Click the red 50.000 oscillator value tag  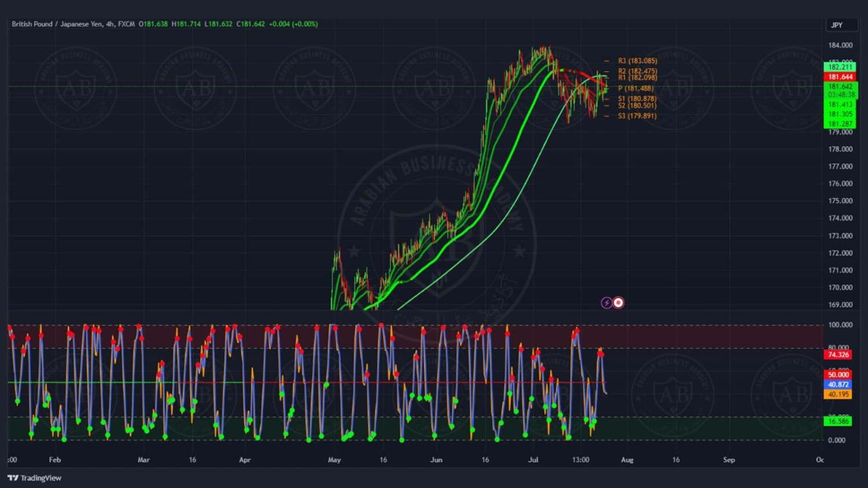pos(838,375)
